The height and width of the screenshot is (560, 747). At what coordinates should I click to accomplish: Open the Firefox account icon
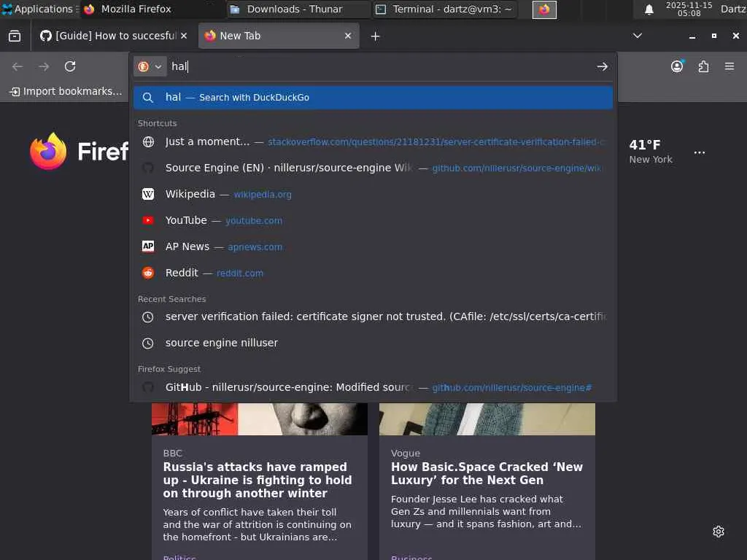pos(677,66)
